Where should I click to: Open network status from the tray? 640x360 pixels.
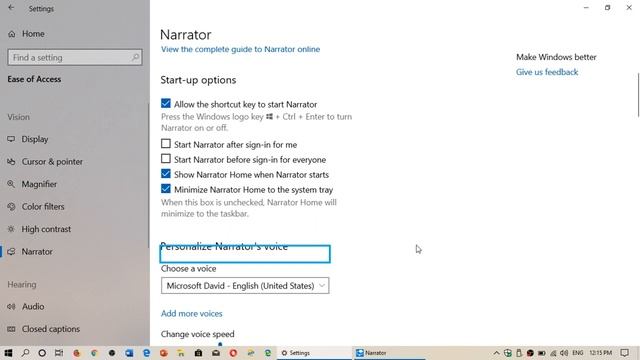coord(553,353)
